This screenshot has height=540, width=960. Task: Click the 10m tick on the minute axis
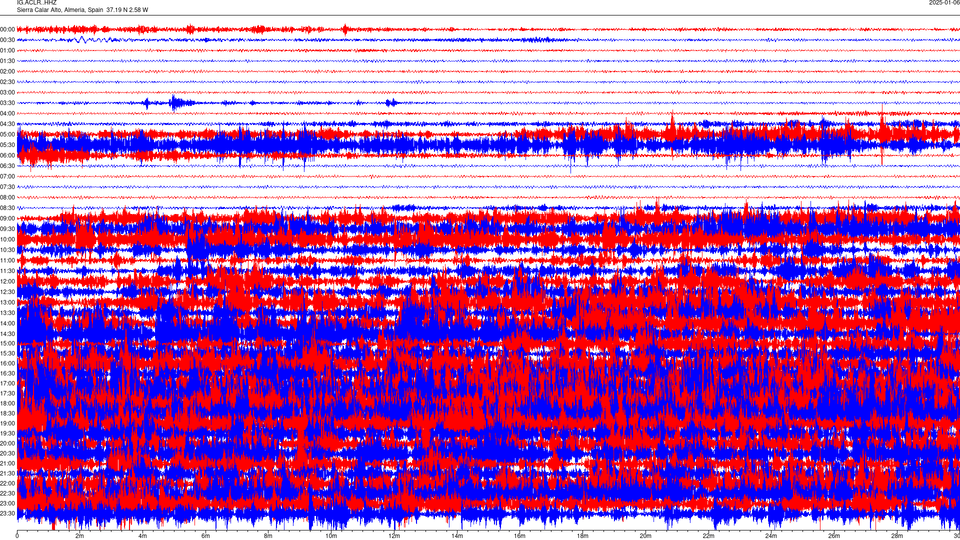(x=331, y=536)
